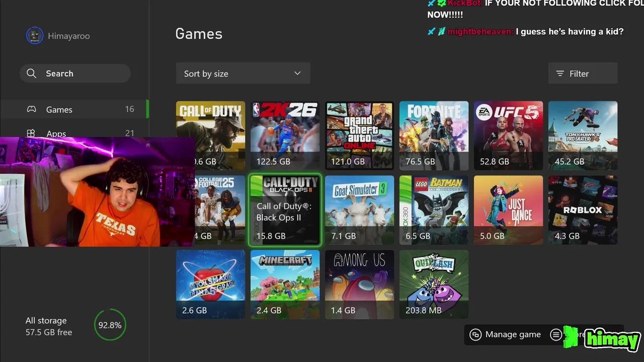The height and width of the screenshot is (362, 644).
Task: Select the Minecraft game tile
Action: pos(285,284)
